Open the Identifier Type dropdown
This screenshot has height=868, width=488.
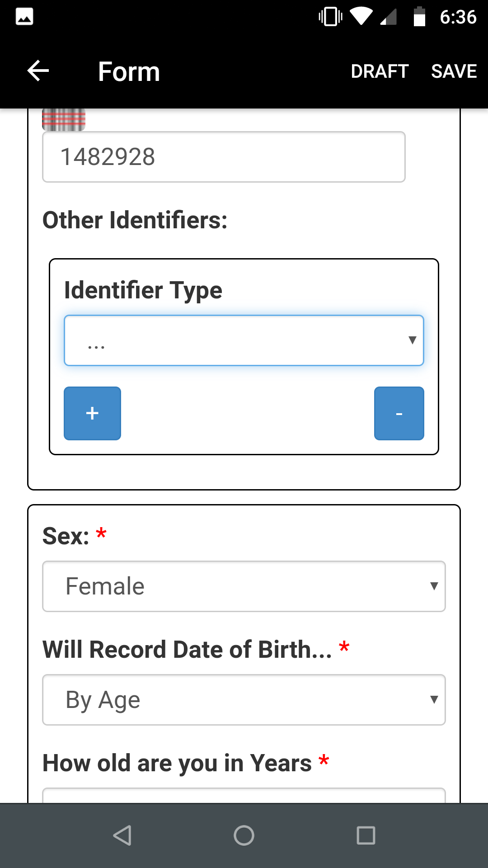[244, 340]
